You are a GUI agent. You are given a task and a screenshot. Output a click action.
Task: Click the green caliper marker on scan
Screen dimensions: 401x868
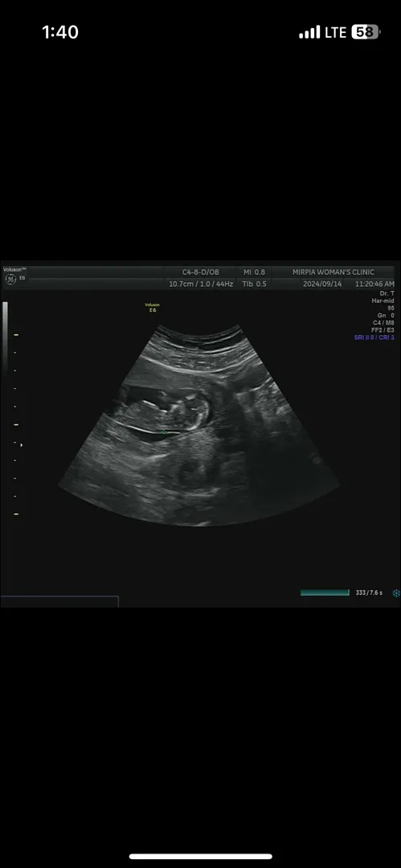(x=164, y=432)
